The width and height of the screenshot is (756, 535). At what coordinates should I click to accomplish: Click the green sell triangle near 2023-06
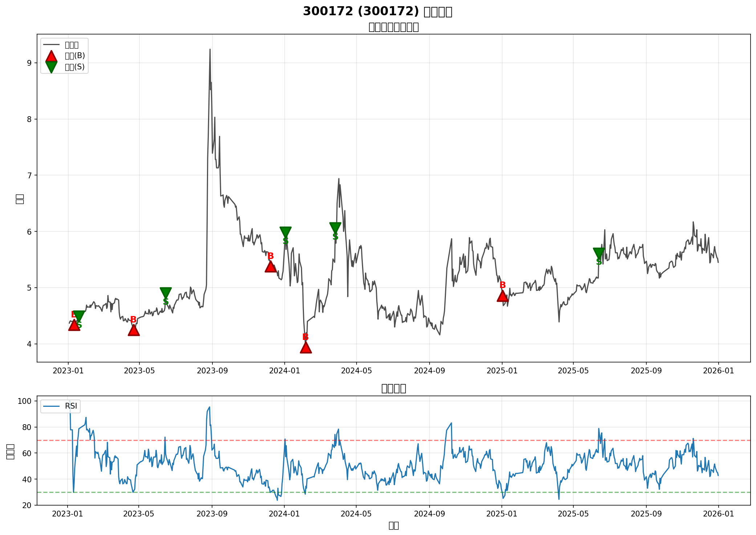click(166, 292)
